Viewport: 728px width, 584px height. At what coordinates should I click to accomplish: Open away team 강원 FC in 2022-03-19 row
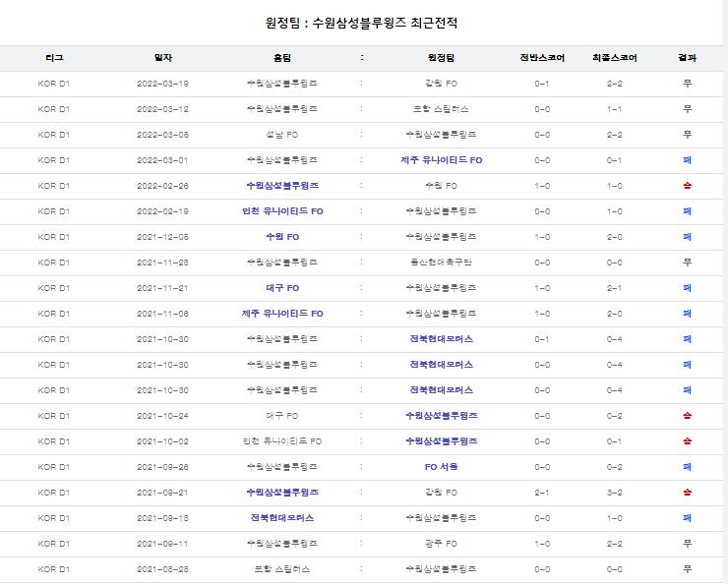(x=441, y=84)
